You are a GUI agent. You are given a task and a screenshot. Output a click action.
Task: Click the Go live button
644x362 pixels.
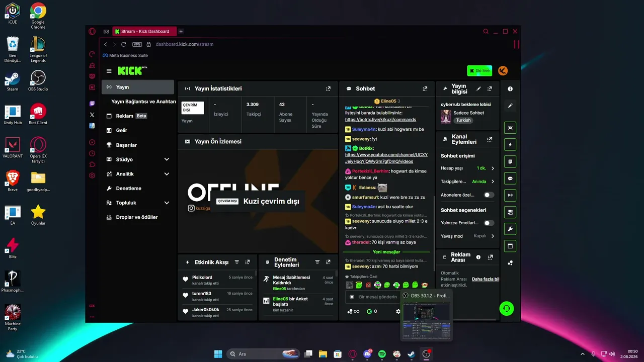pyautogui.click(x=479, y=71)
